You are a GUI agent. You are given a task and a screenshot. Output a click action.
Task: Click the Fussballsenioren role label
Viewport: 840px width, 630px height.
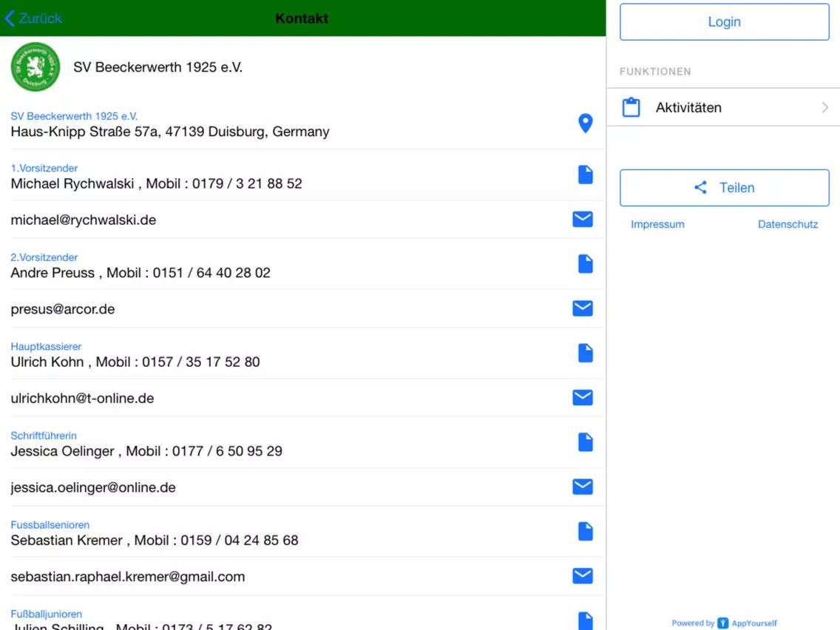pyautogui.click(x=50, y=525)
